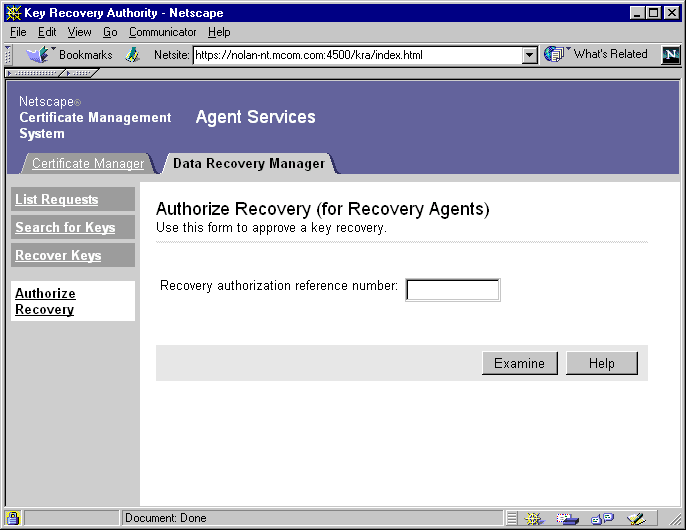
Task: Switch to the Certificate Manager tab
Action: click(x=88, y=163)
